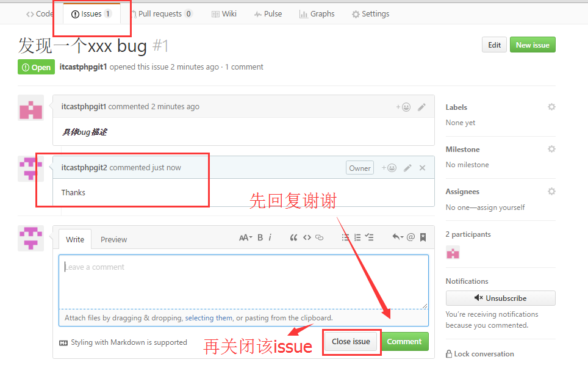Image resolution: width=588 pixels, height=368 pixels.
Task: Click the selecting them file upload link
Action: (209, 318)
